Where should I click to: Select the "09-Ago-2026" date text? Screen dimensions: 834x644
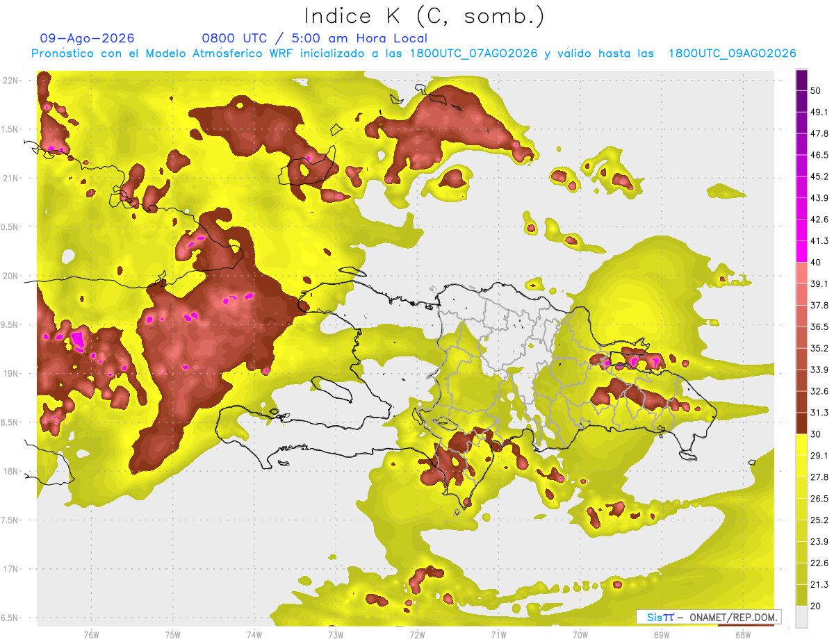pos(88,38)
